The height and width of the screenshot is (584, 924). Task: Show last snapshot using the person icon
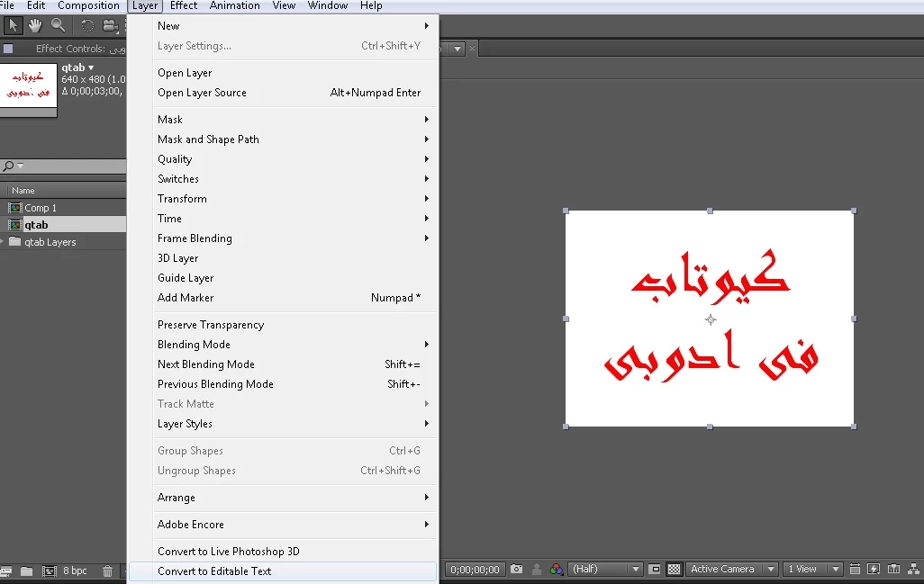click(537, 569)
